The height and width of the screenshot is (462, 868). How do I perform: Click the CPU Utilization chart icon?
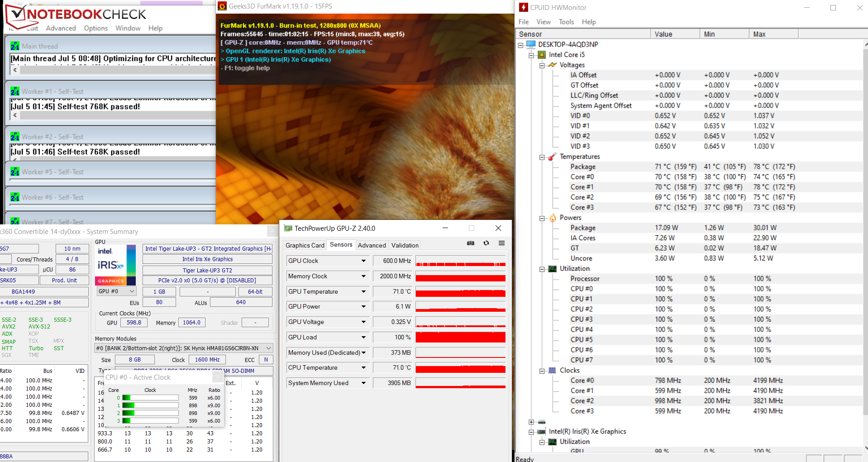(553, 269)
